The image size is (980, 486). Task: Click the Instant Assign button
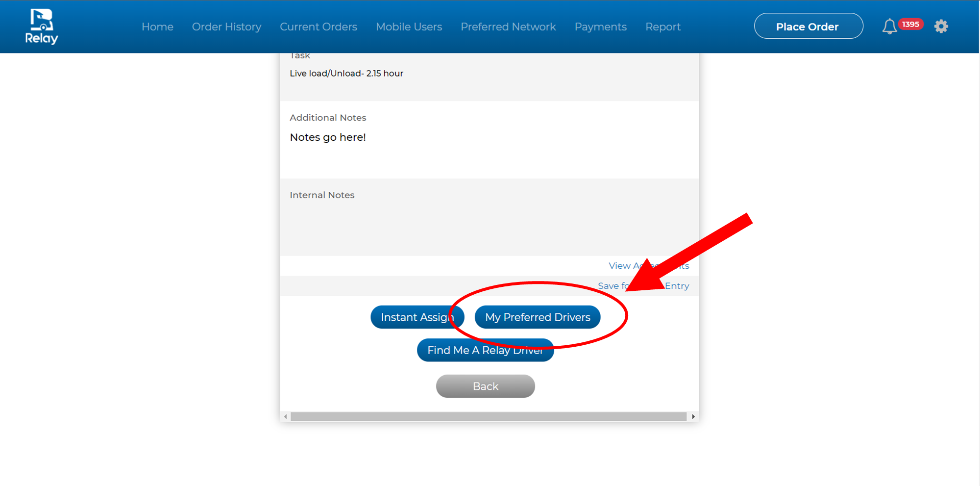point(416,317)
